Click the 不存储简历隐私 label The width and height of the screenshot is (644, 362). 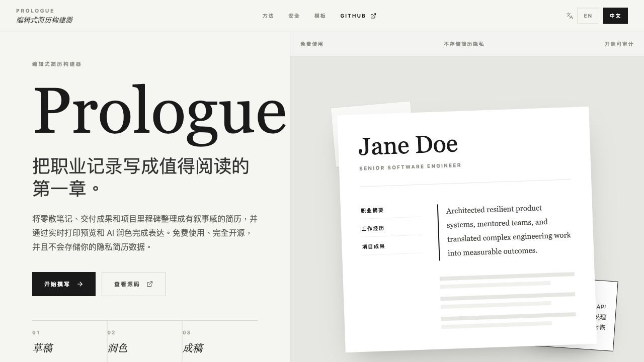point(464,44)
